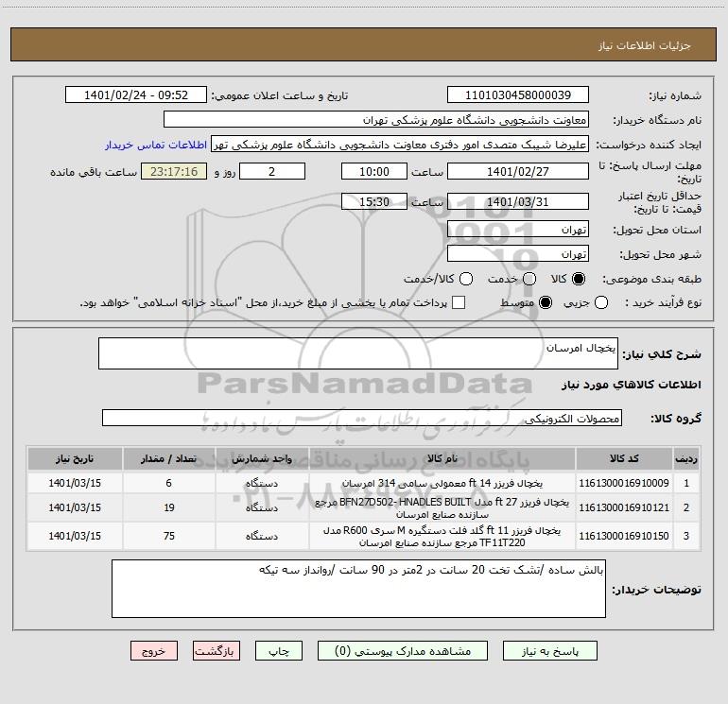This screenshot has width=728, height=704.
Task: Click the توضیحات خریدار text area
Action: 358,589
